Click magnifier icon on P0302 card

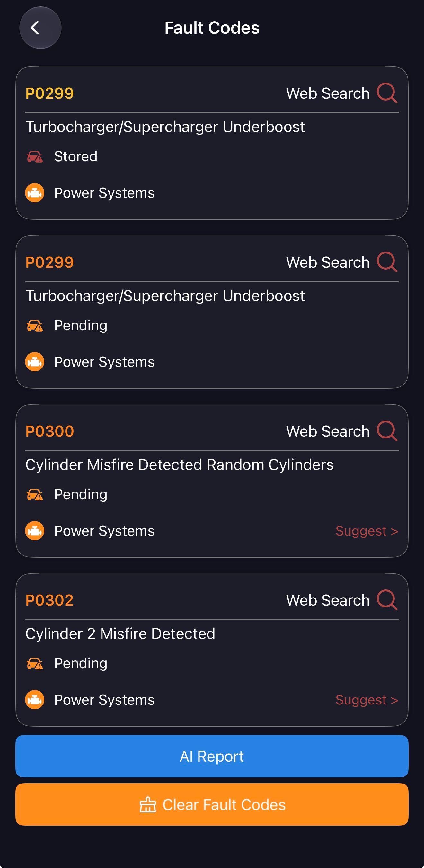(x=387, y=600)
